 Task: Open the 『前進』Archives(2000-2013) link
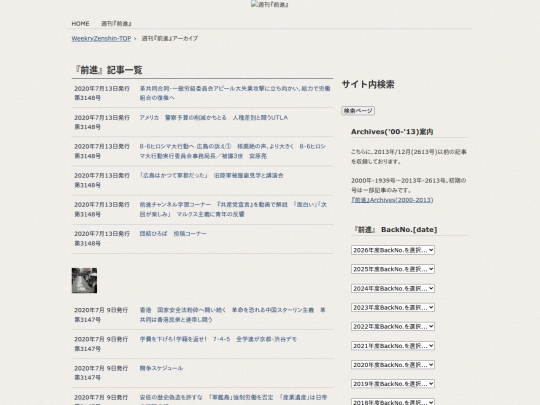tap(392, 200)
